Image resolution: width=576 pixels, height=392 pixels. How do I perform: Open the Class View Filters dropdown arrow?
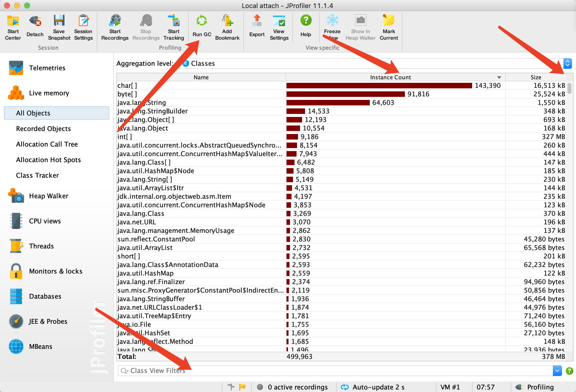coord(557,371)
